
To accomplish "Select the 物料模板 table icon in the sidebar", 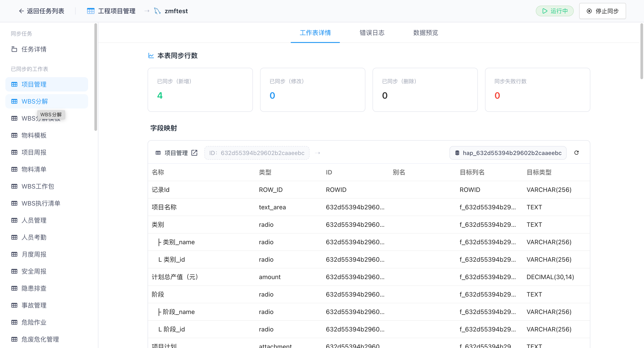I will pyautogui.click(x=14, y=135).
